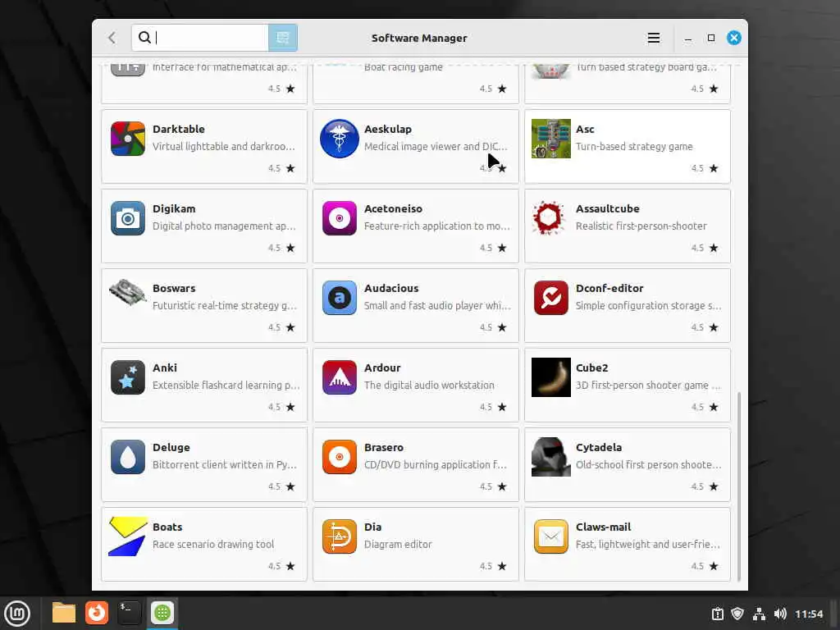Select the Assaultcube splatter icon
The width and height of the screenshot is (840, 630).
(549, 218)
